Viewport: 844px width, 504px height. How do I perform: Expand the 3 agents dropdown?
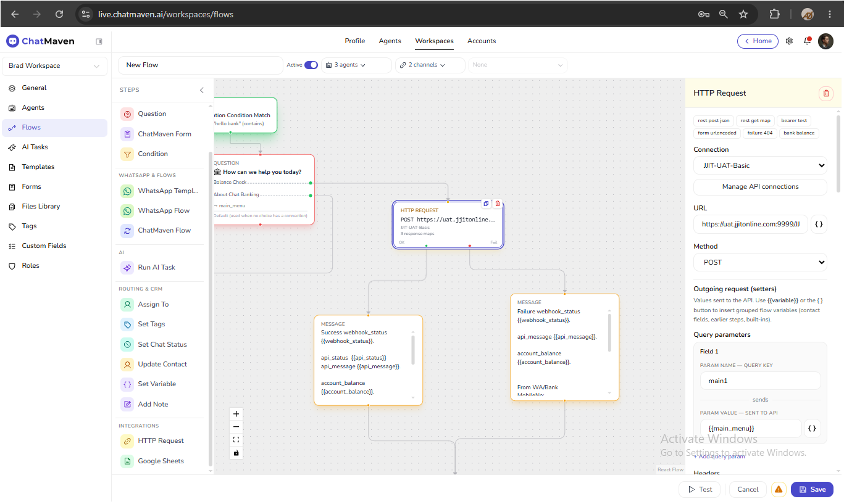356,65
